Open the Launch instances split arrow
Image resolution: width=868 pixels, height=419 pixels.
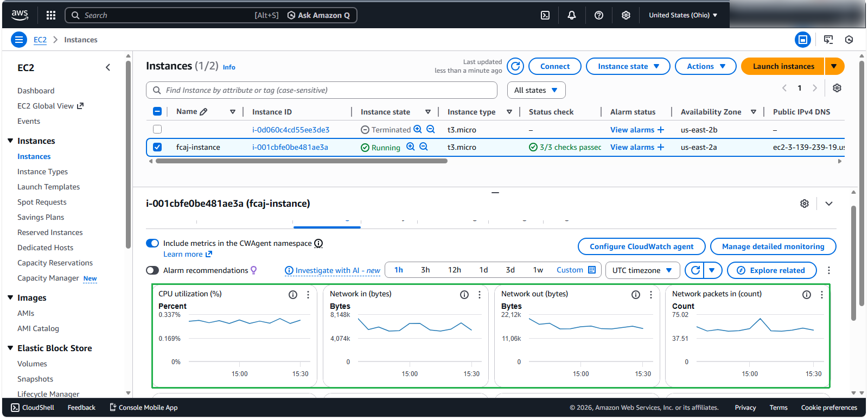click(834, 66)
